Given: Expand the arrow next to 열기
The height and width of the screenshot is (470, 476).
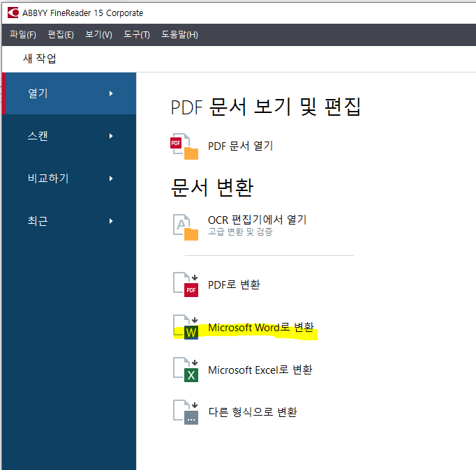Looking at the screenshot, I should [111, 93].
